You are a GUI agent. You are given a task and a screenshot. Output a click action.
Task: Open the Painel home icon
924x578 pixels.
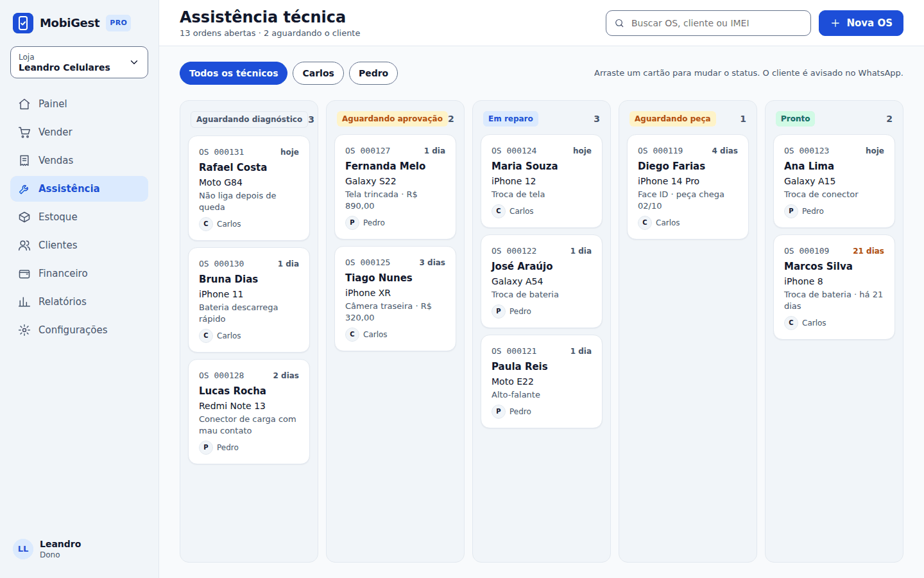tap(24, 104)
